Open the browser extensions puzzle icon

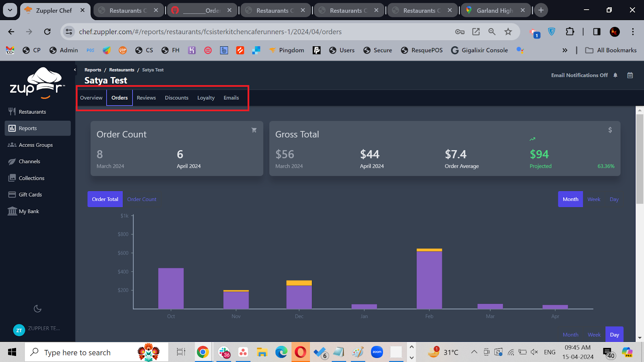coord(570,32)
